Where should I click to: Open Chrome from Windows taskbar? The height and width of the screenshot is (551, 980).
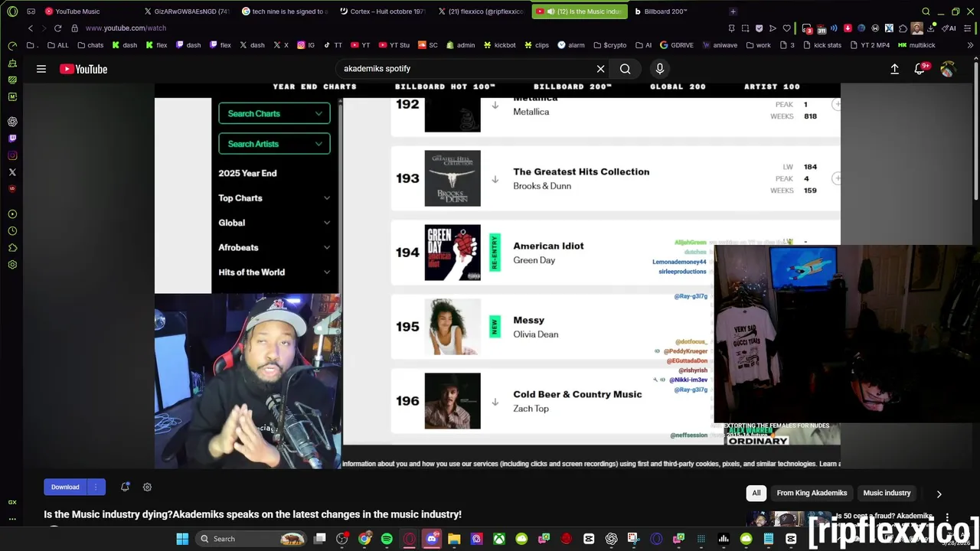[364, 539]
